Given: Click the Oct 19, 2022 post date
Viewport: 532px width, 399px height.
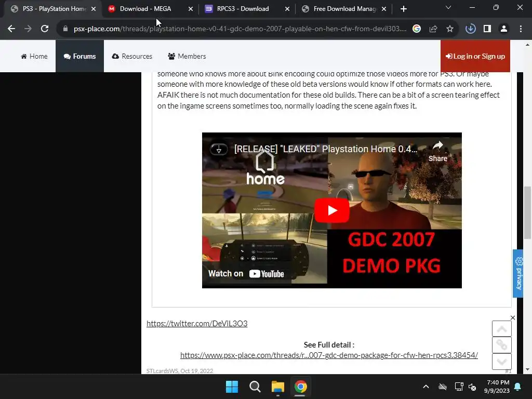Looking at the screenshot, I should tap(197, 371).
